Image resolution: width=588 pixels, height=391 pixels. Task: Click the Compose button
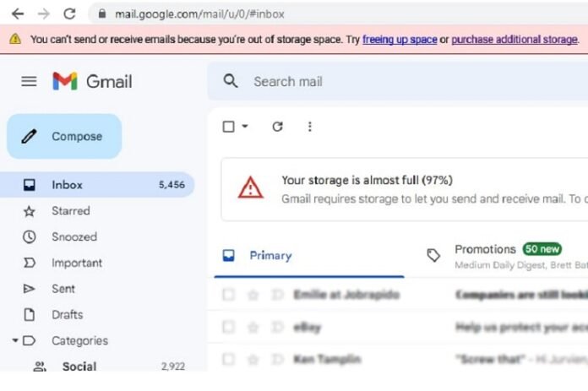pyautogui.click(x=64, y=136)
